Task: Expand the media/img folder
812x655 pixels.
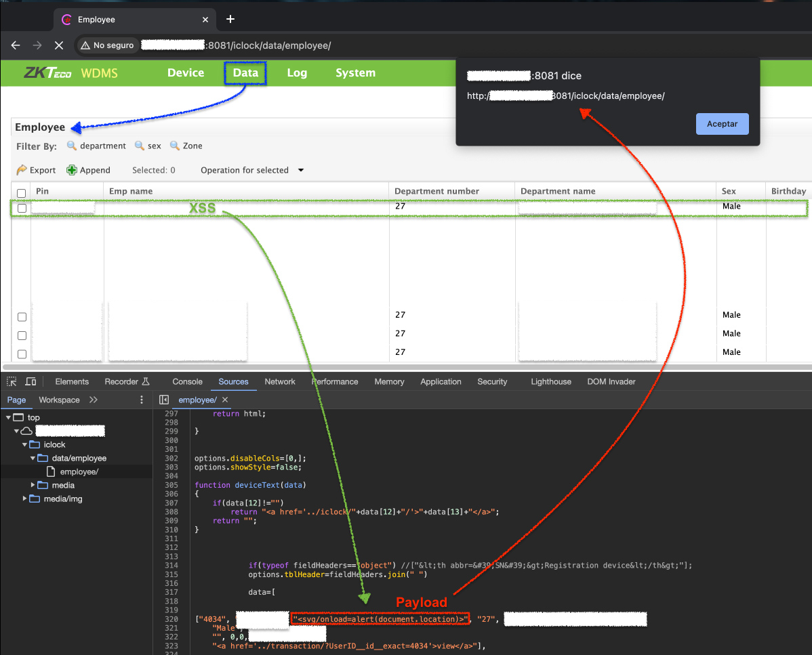Action: coord(26,499)
